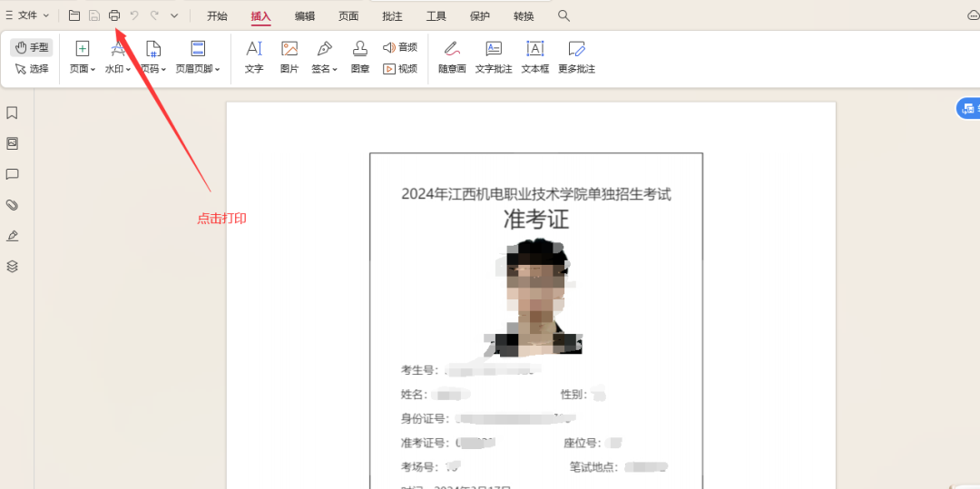980x489 pixels.
Task: Click the 身份证号 label in document
Action: pos(423,418)
